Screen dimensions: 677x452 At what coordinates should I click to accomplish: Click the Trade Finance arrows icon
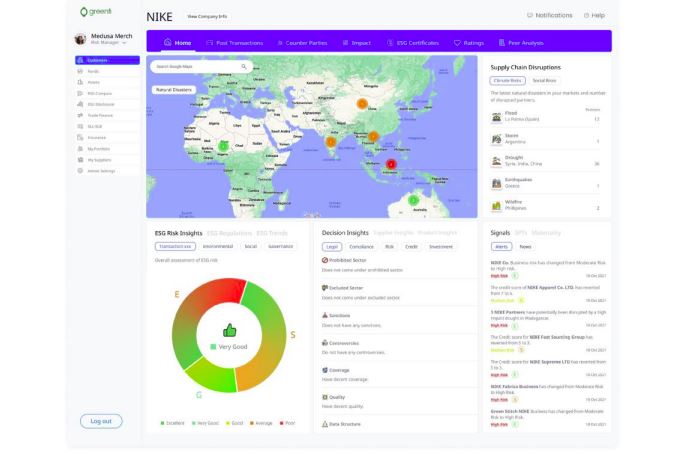pyautogui.click(x=80, y=115)
